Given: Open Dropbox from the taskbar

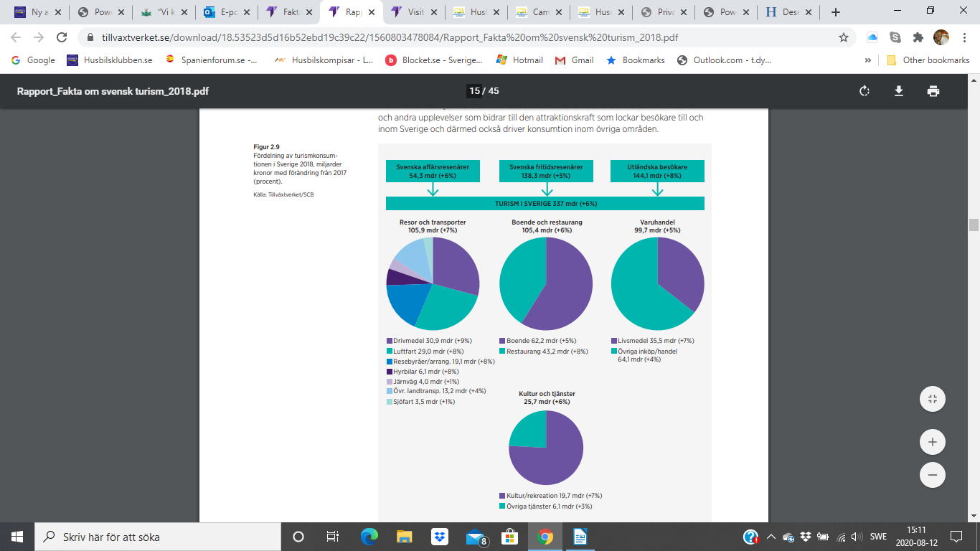Looking at the screenshot, I should pyautogui.click(x=439, y=537).
